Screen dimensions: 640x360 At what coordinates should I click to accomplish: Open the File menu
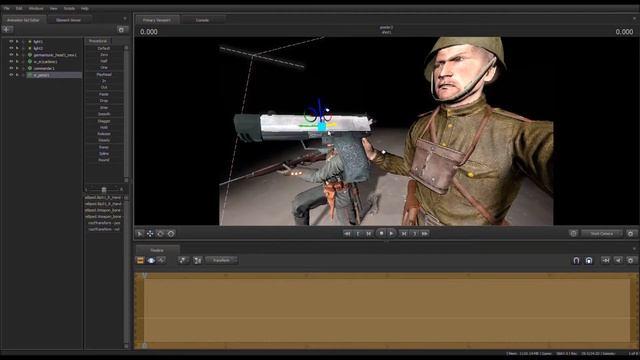point(7,8)
